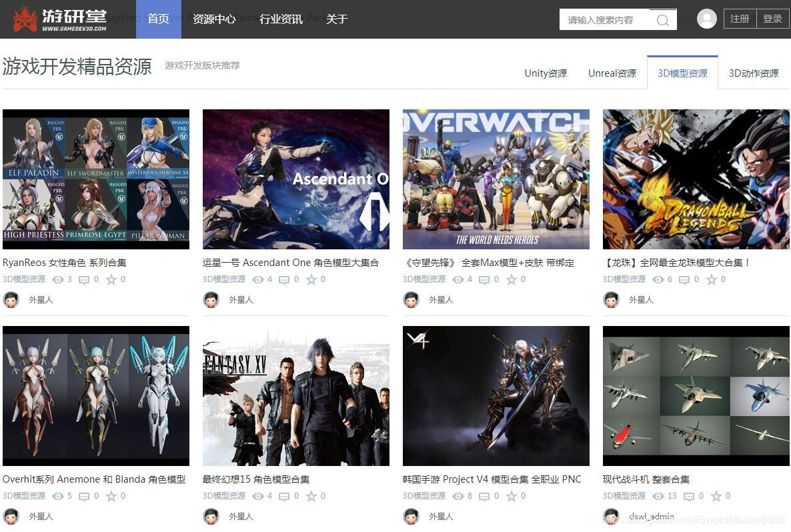The height and width of the screenshot is (532, 791).
Task: Open Overhit系列 Anemone 和 Blanda title link
Action: point(94,479)
